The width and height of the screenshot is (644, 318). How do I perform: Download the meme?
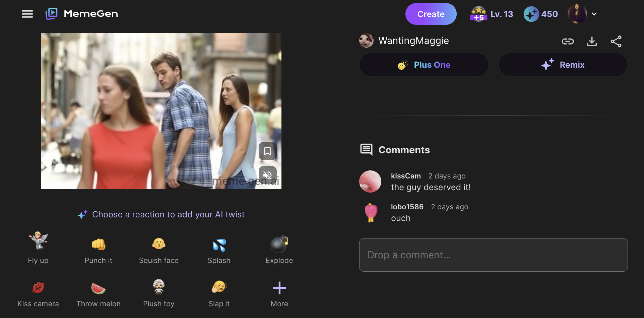tap(592, 41)
